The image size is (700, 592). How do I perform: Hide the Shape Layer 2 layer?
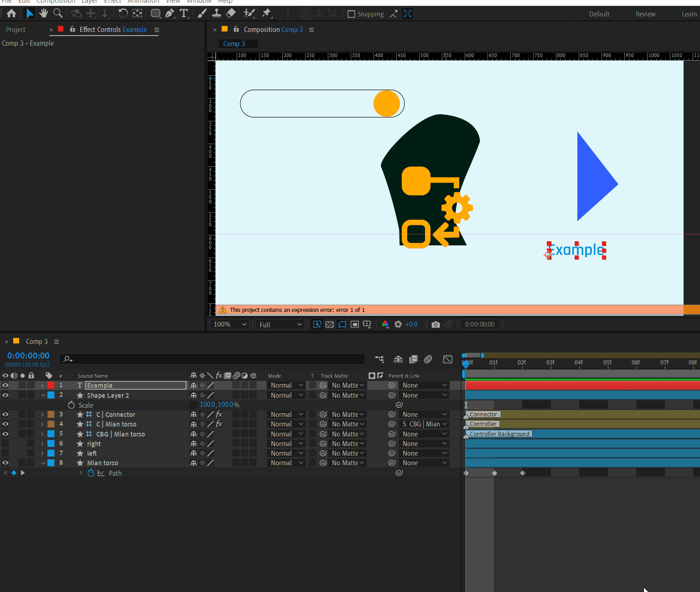pos(5,395)
